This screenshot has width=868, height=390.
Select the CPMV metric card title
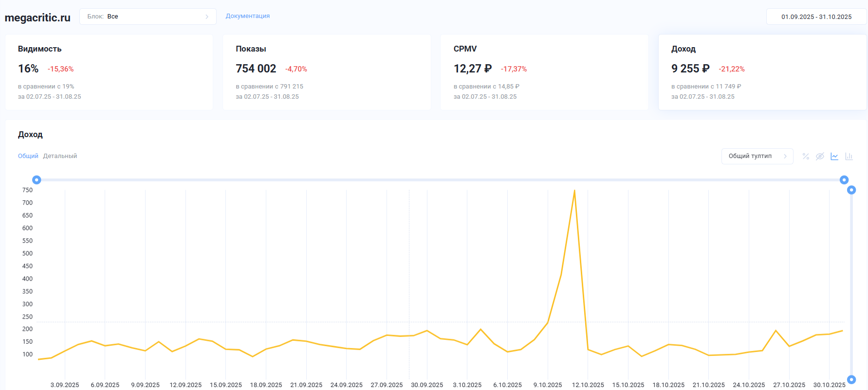coord(465,49)
